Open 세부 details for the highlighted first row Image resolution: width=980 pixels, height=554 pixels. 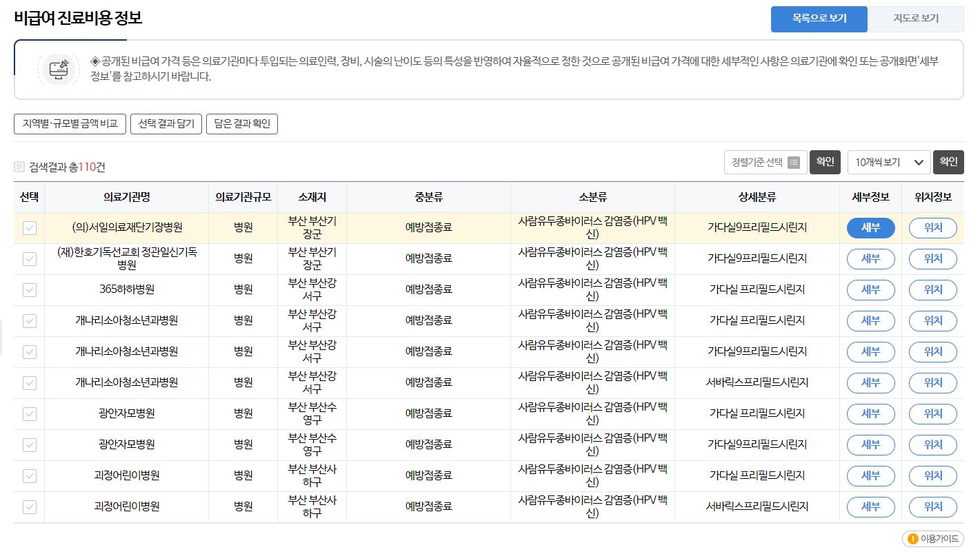click(x=870, y=227)
